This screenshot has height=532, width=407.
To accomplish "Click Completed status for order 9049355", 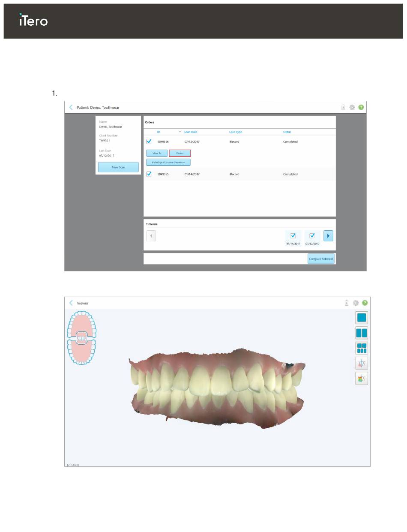I will 290,174.
